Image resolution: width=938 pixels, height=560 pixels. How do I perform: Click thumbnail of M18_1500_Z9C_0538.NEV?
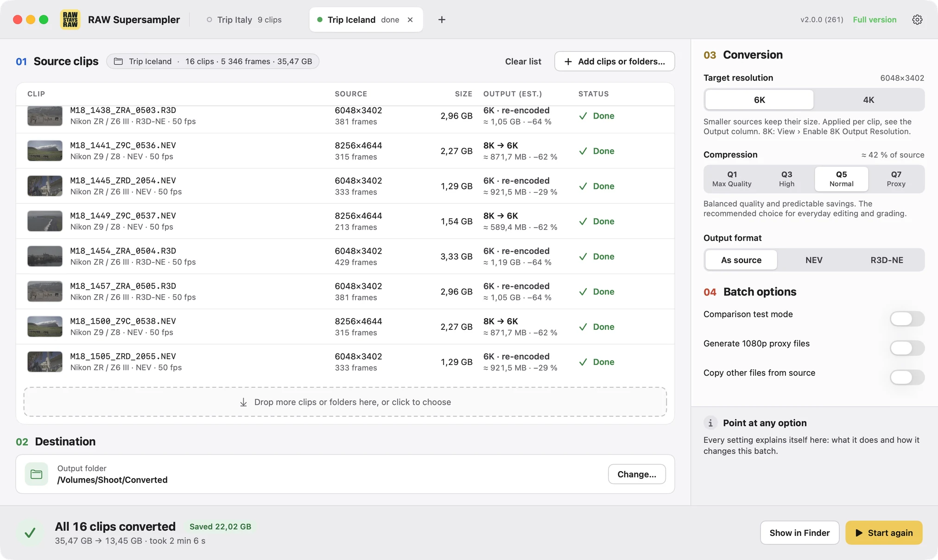pyautogui.click(x=45, y=327)
